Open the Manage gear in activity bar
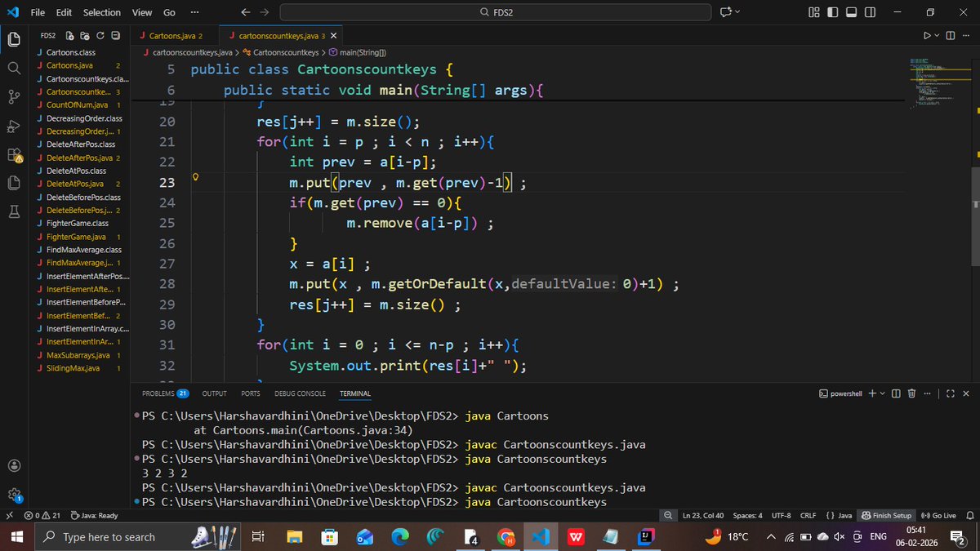This screenshot has width=980, height=551. coord(14,495)
